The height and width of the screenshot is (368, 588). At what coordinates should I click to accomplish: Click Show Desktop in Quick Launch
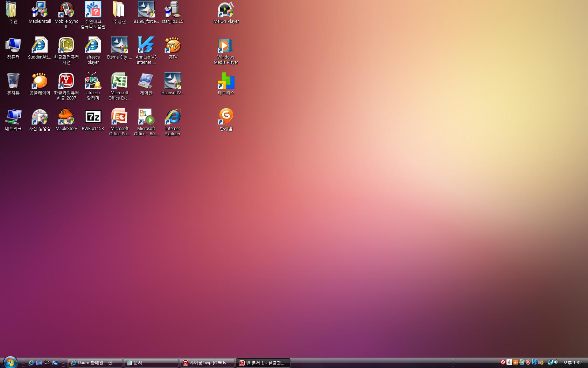39,363
